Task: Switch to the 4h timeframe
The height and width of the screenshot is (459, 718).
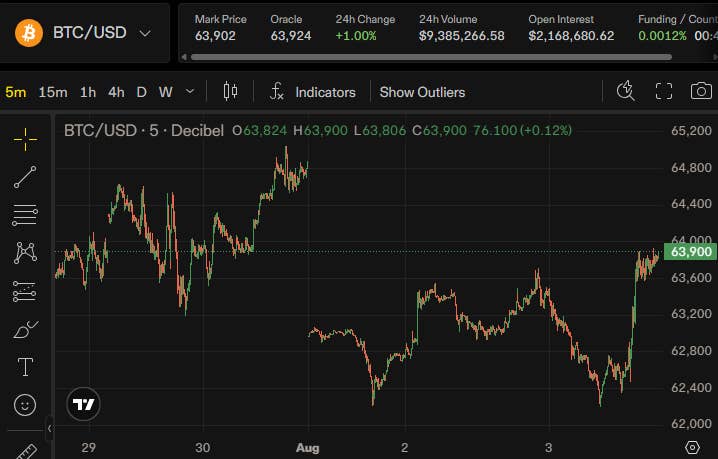Action: (116, 92)
